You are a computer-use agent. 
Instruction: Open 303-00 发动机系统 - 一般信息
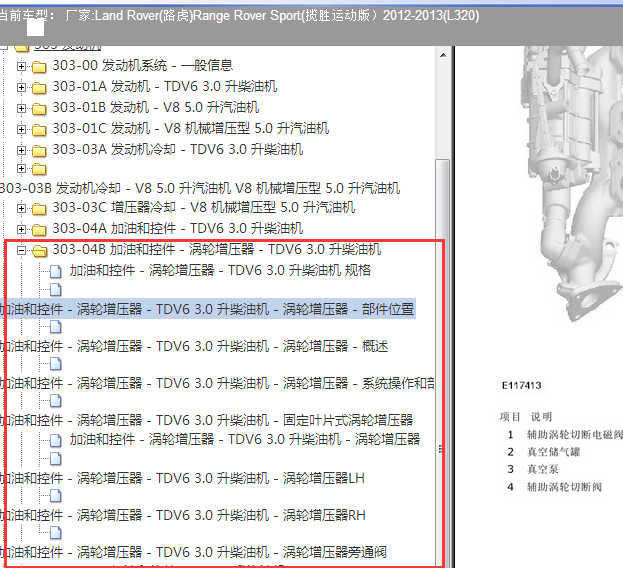pos(143,66)
